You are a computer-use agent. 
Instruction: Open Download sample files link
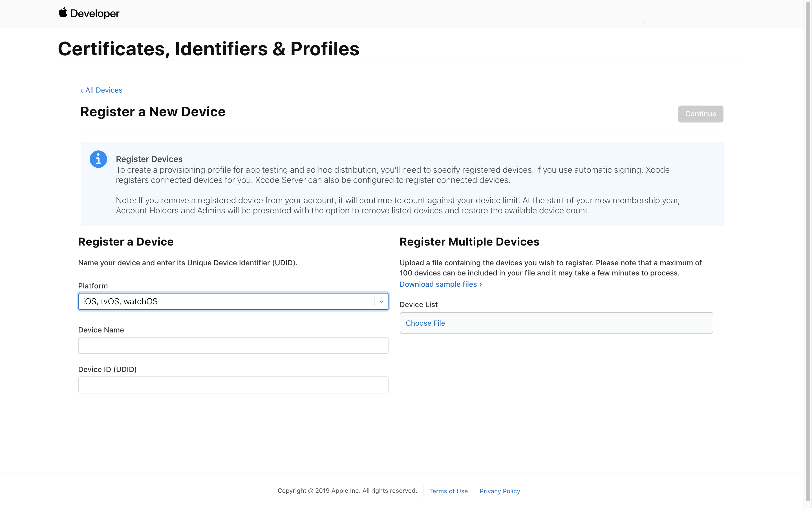(x=441, y=284)
